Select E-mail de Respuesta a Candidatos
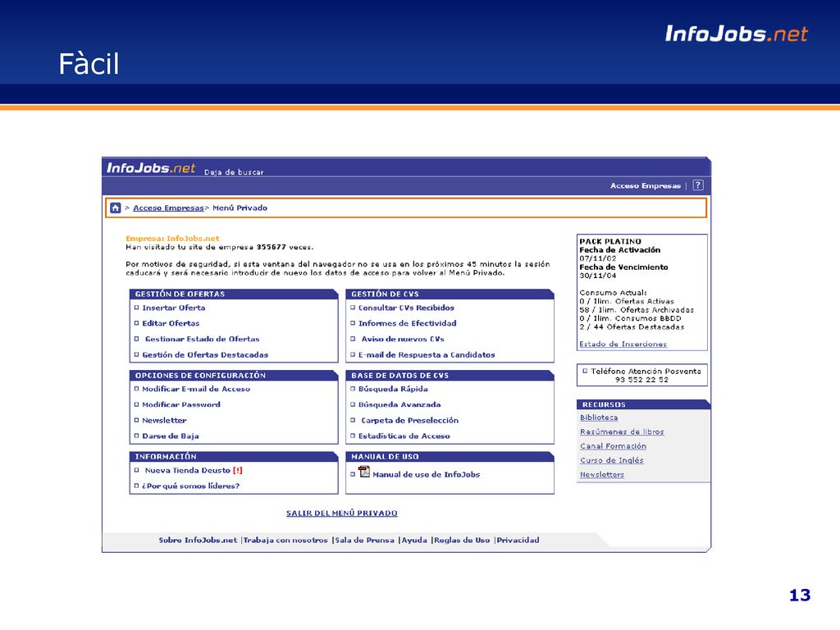840x630 pixels. pos(427,354)
